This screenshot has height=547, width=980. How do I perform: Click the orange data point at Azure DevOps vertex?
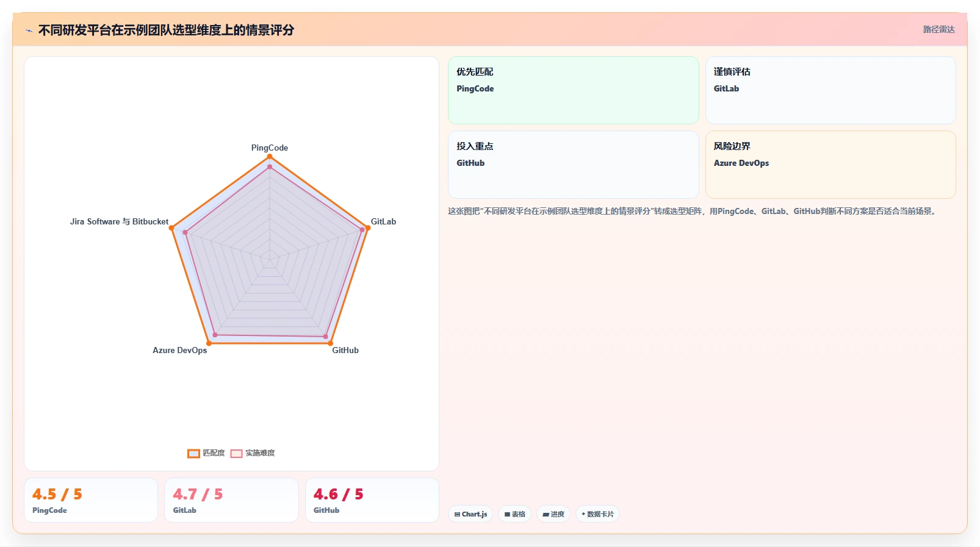pos(209,343)
